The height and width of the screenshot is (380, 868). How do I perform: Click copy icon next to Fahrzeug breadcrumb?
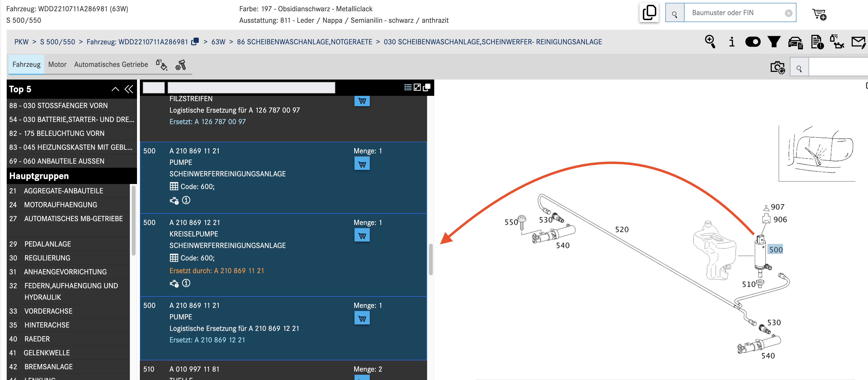pyautogui.click(x=195, y=41)
